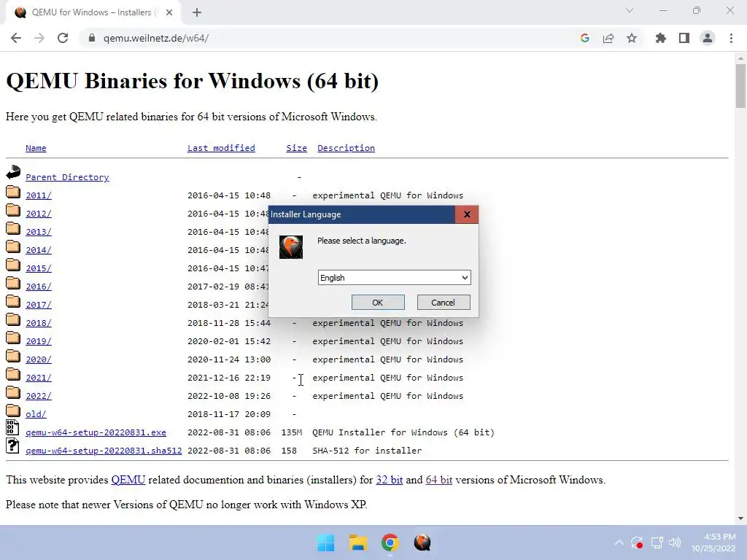Select the QEMU for Windows – Installers tab

91,12
